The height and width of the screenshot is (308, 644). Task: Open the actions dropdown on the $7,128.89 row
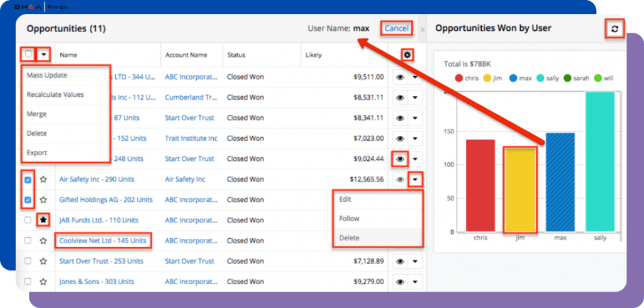pyautogui.click(x=415, y=261)
